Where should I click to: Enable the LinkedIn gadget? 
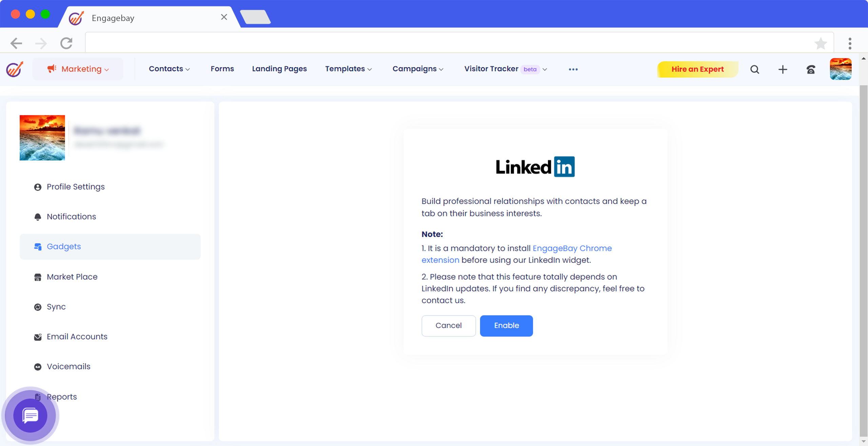pos(506,326)
